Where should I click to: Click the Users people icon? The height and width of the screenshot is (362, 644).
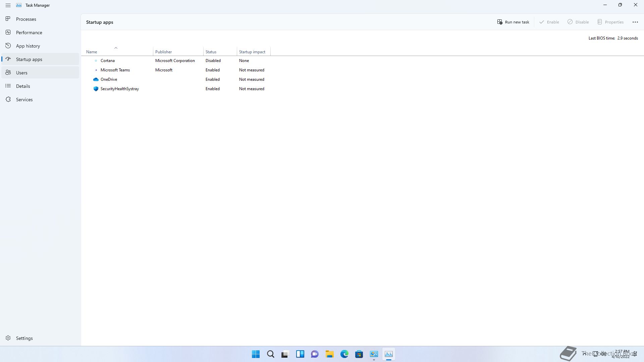[x=8, y=72]
